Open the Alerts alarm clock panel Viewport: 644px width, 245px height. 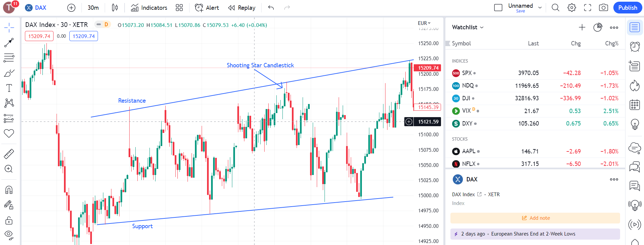click(x=635, y=46)
